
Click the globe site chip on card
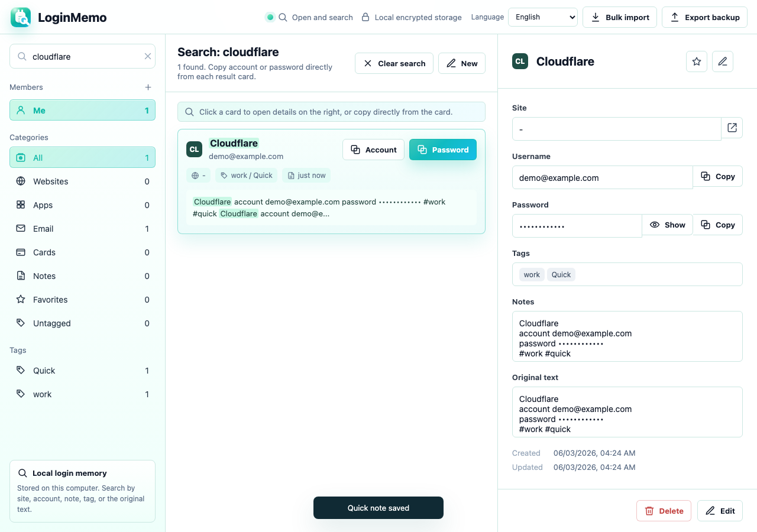point(199,175)
